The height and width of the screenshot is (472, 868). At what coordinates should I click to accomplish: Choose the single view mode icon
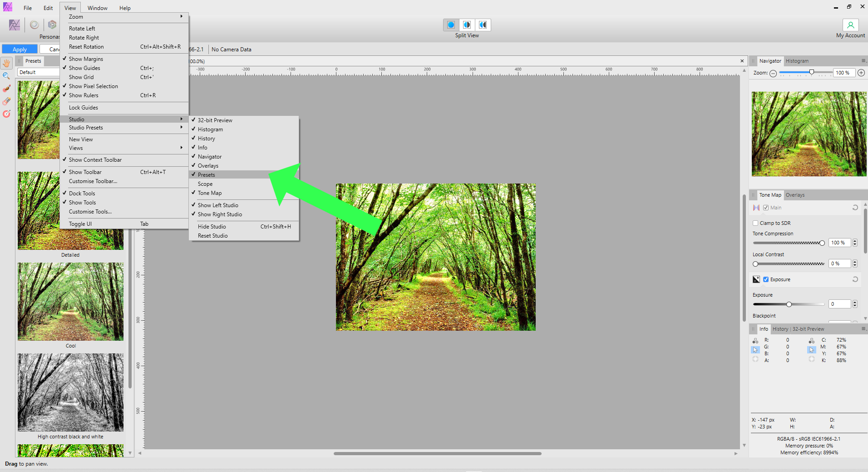pyautogui.click(x=451, y=25)
